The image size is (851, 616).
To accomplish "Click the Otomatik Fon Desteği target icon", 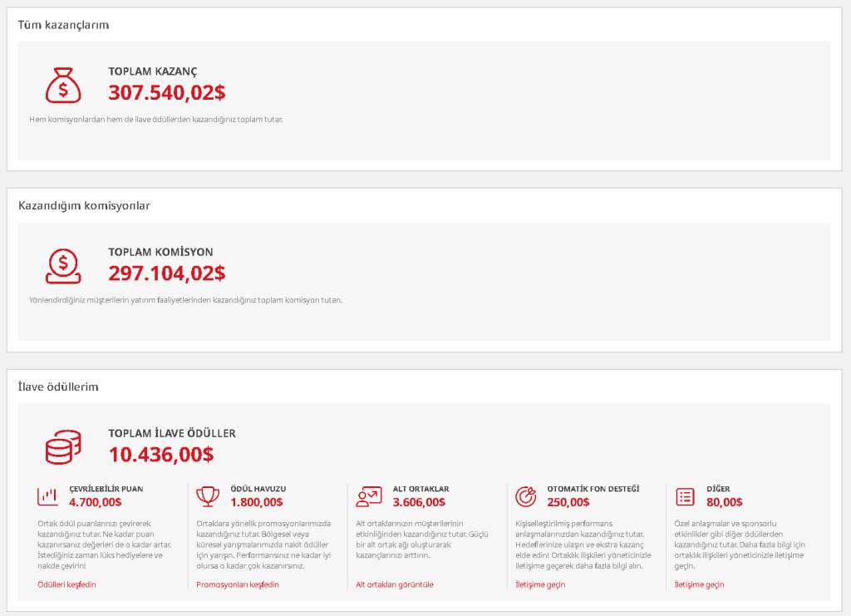I will [526, 496].
